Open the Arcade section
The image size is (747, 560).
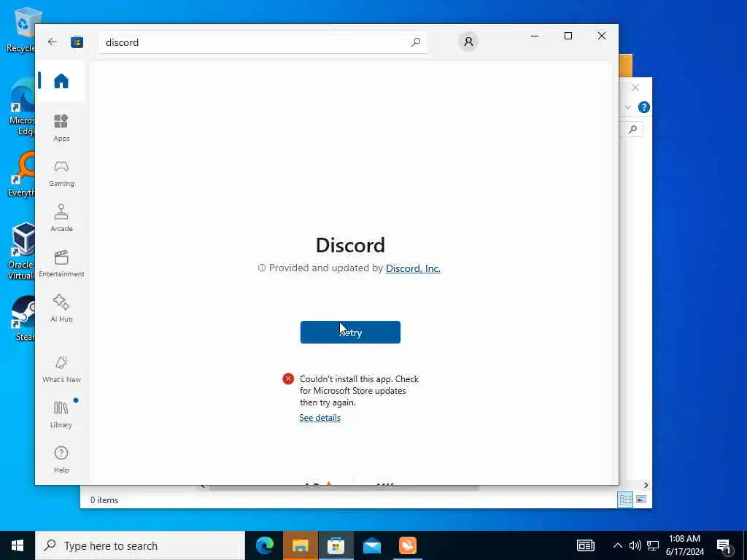click(x=61, y=219)
